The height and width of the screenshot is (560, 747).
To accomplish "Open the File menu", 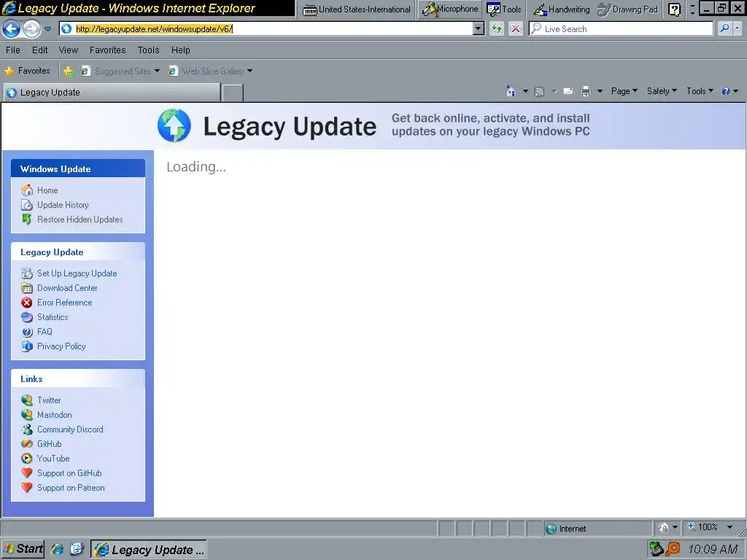I will click(x=13, y=50).
